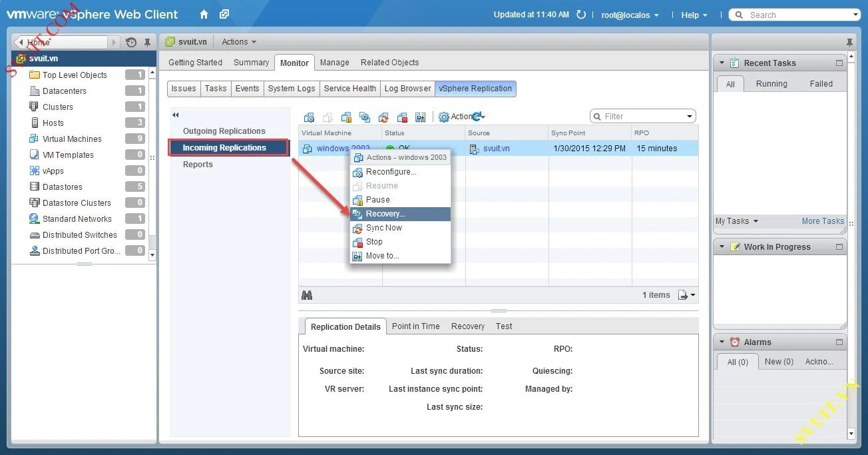
Task: Choose Stop in context menu
Action: pyautogui.click(x=401, y=242)
